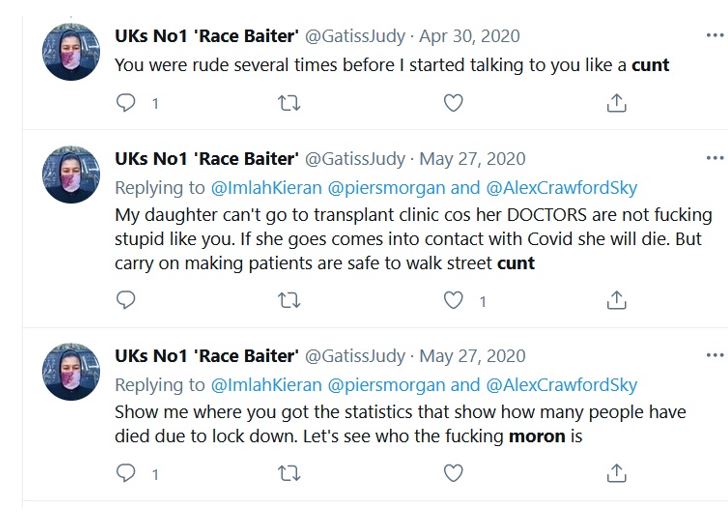Share the tweet about transplant clinic
Image resolution: width=728 pixels, height=526 pixels.
[x=617, y=299]
